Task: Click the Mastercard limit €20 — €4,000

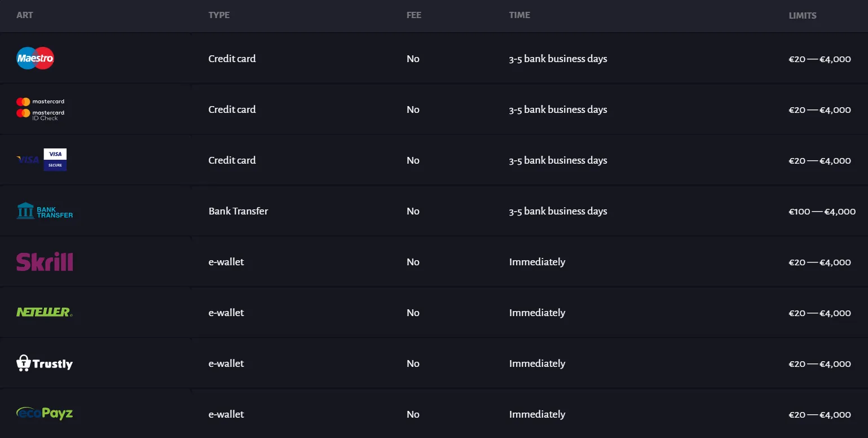Action: pyautogui.click(x=819, y=109)
